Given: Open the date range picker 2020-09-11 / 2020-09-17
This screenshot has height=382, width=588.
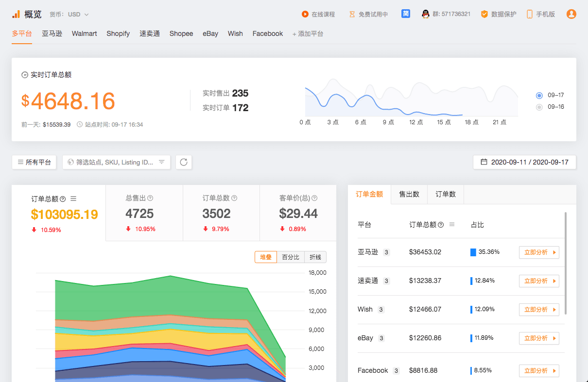Looking at the screenshot, I should [x=524, y=162].
